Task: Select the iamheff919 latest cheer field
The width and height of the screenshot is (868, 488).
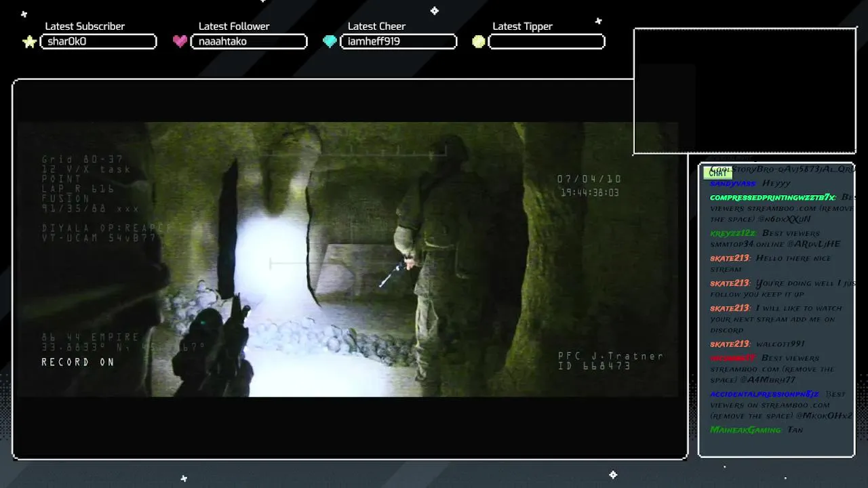Action: click(x=399, y=41)
